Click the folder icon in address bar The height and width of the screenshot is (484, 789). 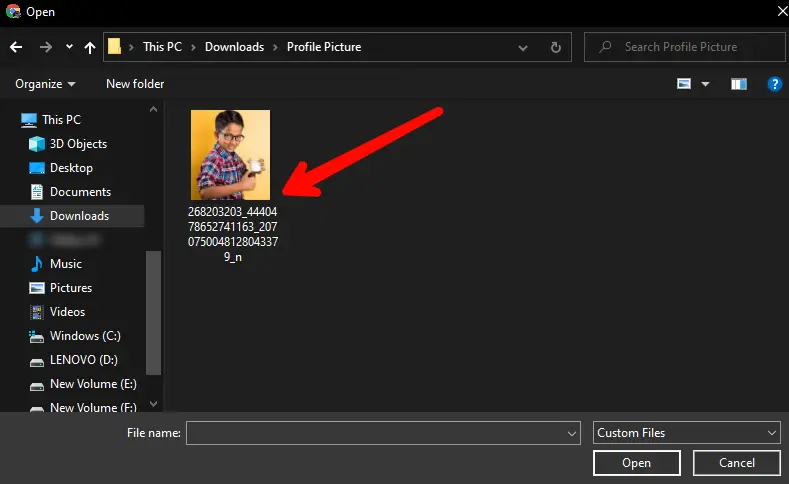tap(115, 47)
